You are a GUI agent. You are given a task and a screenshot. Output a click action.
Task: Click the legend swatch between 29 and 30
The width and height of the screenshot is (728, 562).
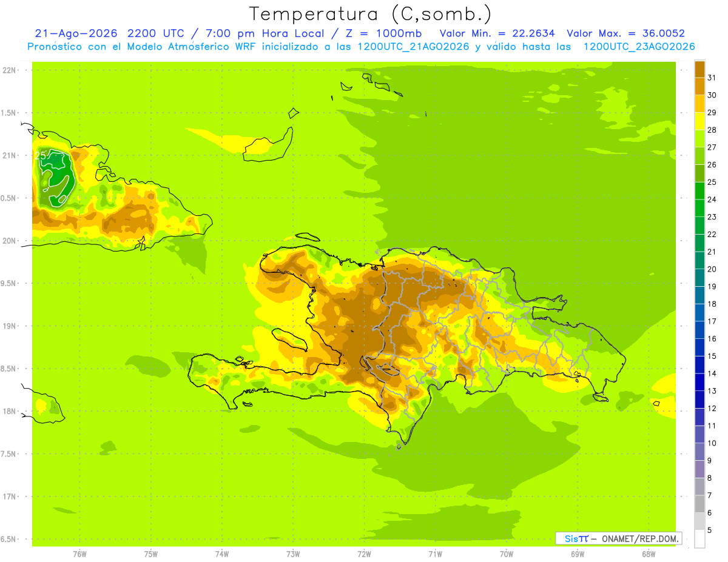pos(699,104)
